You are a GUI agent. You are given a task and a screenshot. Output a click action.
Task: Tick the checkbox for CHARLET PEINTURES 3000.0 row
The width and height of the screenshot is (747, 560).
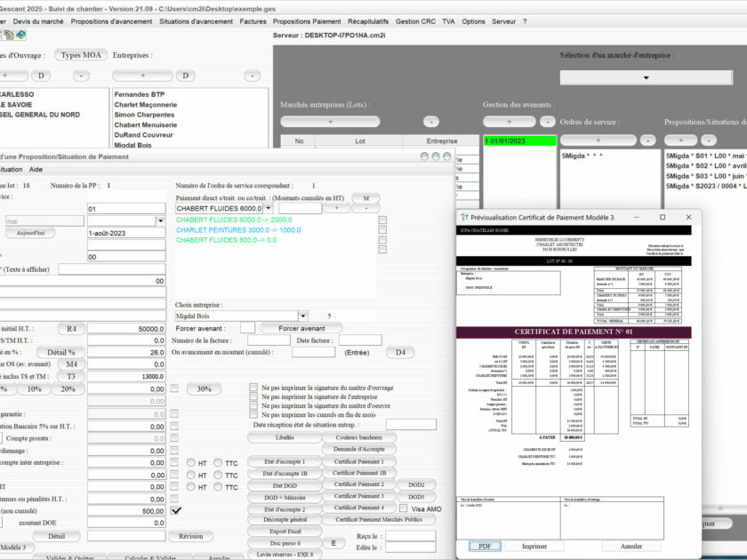coord(382,230)
